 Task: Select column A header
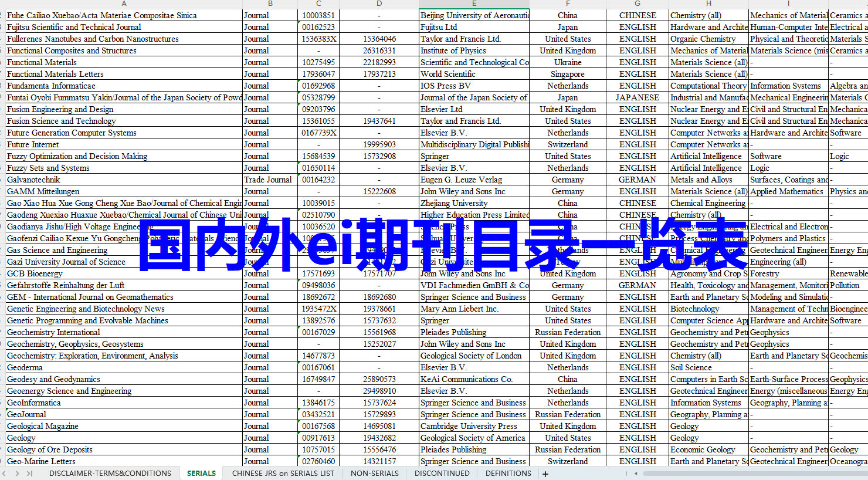pyautogui.click(x=124, y=4)
